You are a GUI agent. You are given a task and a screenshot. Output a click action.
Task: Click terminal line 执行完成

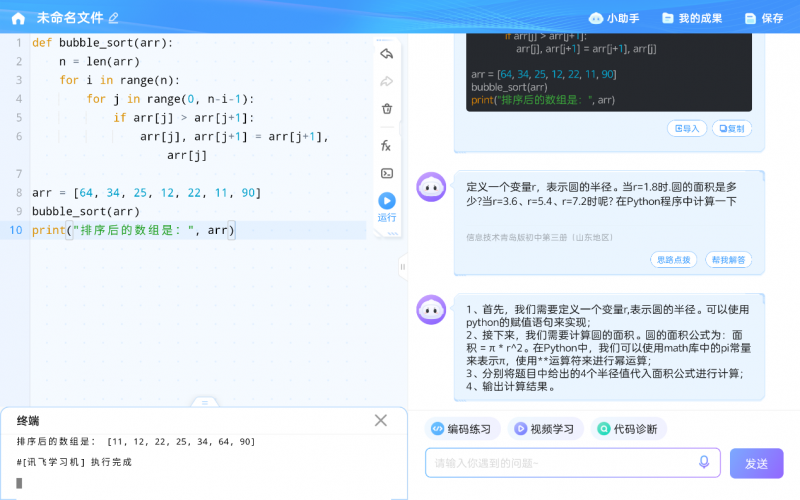[74, 462]
